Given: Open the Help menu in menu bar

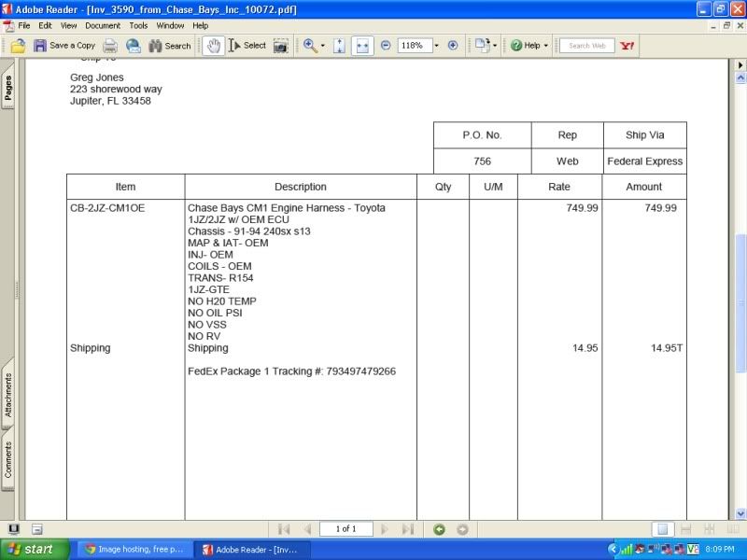Looking at the screenshot, I should (201, 26).
